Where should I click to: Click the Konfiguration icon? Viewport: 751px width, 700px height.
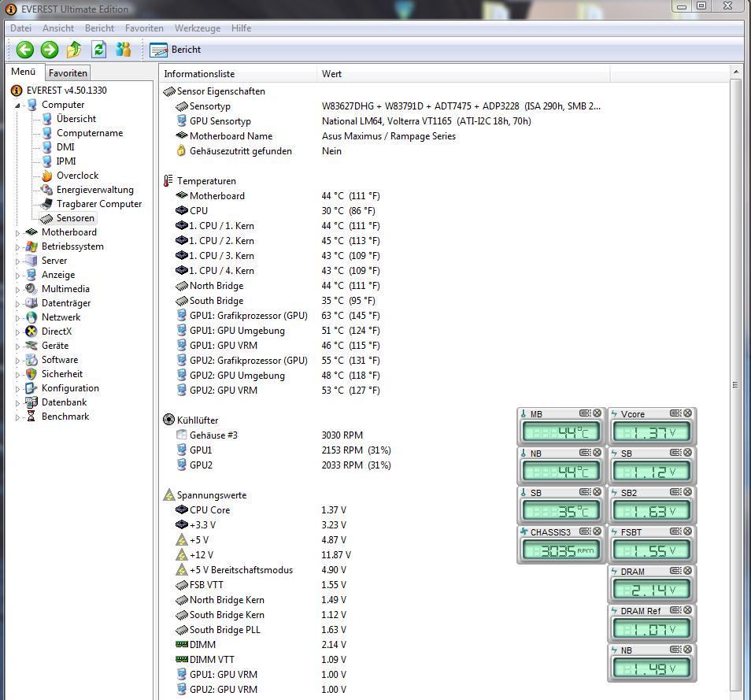(x=31, y=388)
